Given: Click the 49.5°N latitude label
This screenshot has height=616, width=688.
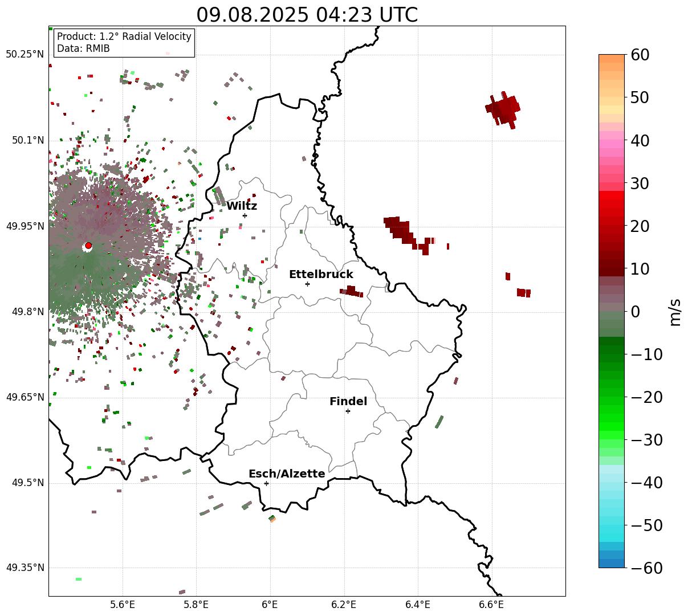Looking at the screenshot, I should 27,483.
